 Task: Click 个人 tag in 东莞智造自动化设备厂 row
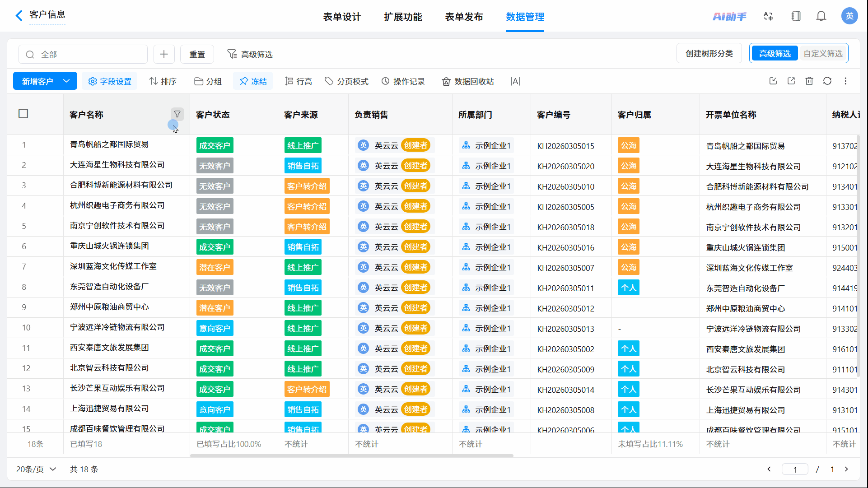click(628, 288)
